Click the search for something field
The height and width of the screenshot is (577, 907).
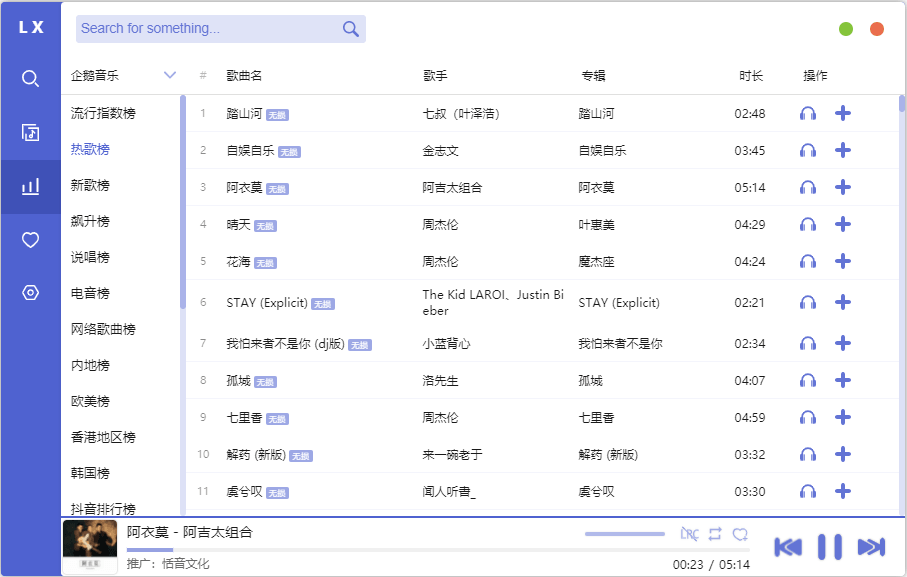coord(221,29)
